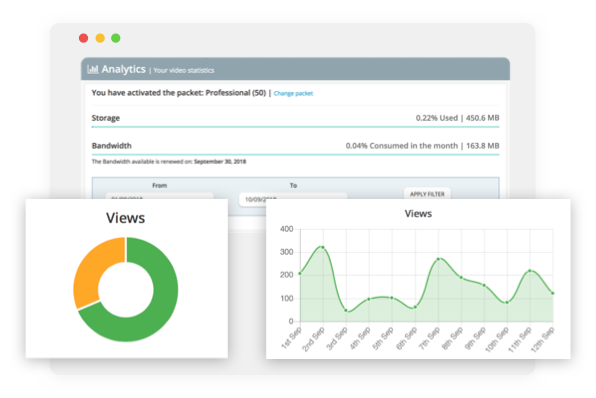Click the 1st Sep data point on the Views graph

pos(300,273)
